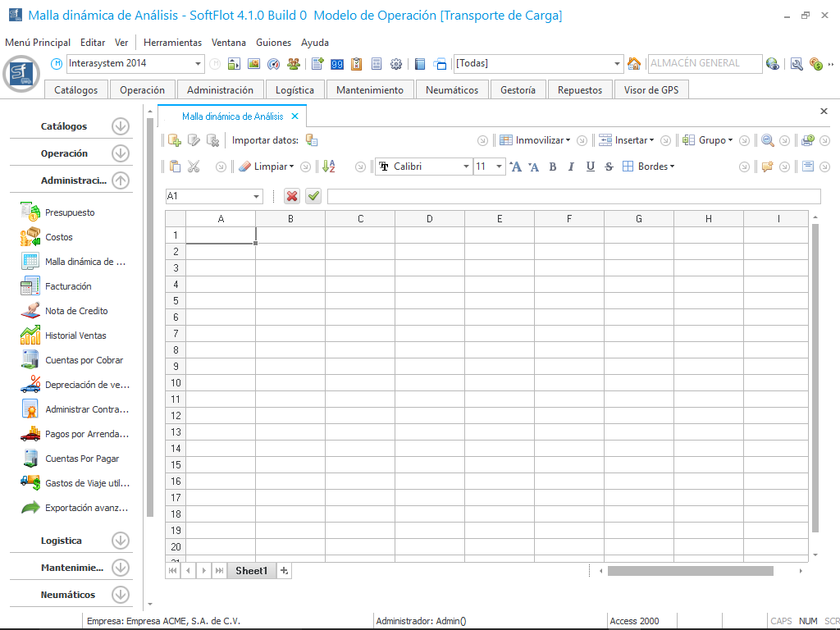
Task: Click the green checkmark accept icon
Action: tap(313, 196)
